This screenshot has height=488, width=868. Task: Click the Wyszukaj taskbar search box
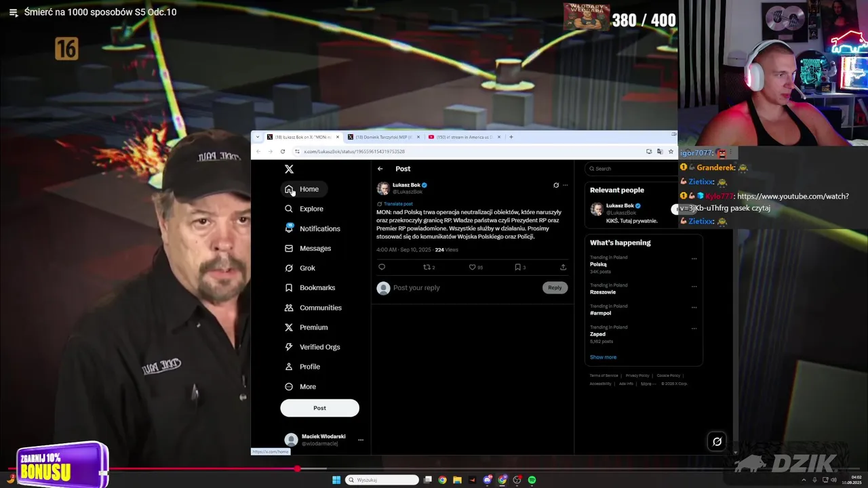click(382, 480)
